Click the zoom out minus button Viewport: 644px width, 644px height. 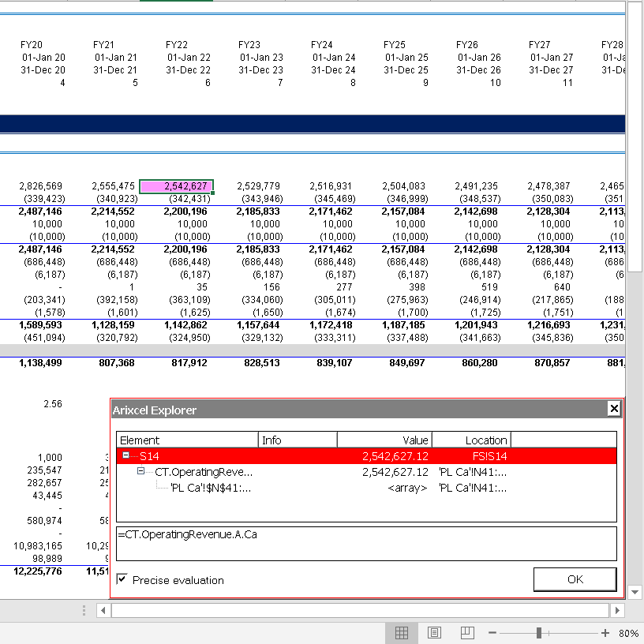[x=492, y=633]
